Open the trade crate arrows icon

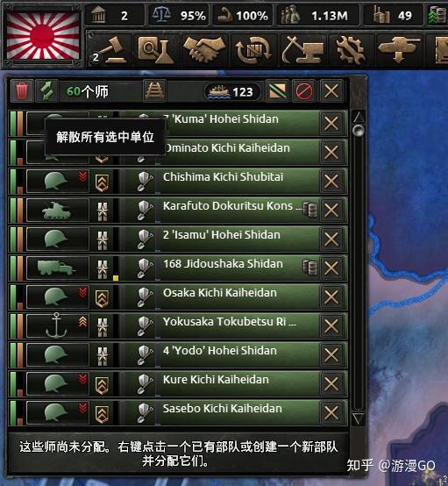(254, 50)
